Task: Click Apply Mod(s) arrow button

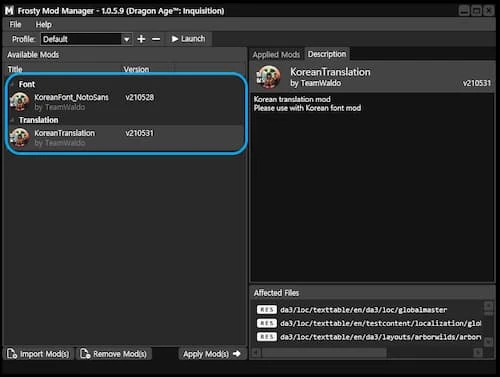Action: (x=212, y=354)
